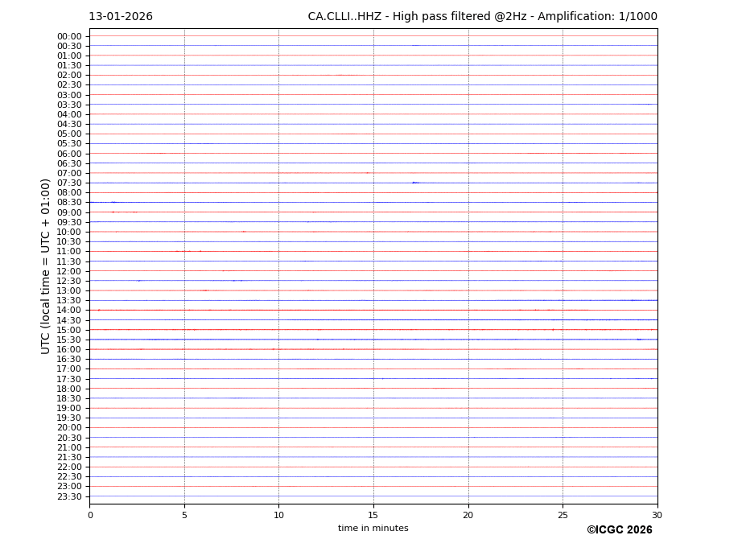Click the blue seismic burst on 07:30 trace
This screenshot has width=746, height=560.
point(415,183)
